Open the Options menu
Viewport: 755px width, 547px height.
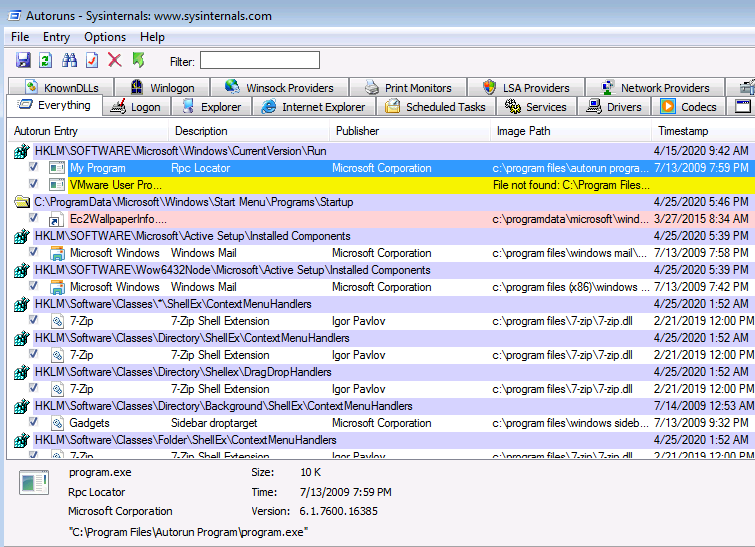click(x=105, y=37)
